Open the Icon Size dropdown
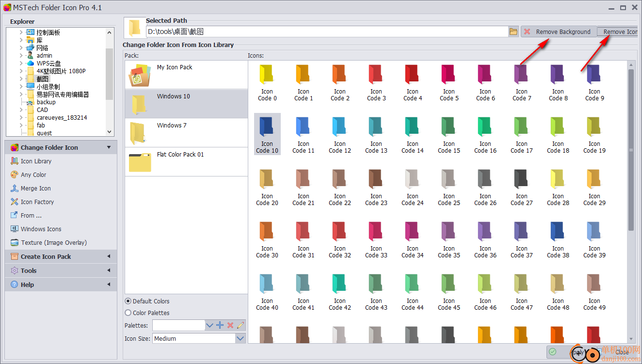 (241, 338)
